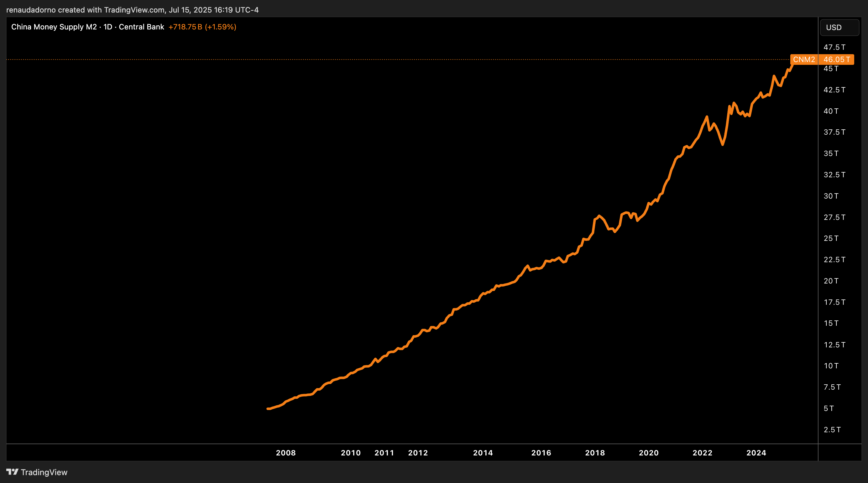
Task: Click the 2020 time axis label
Action: (649, 453)
